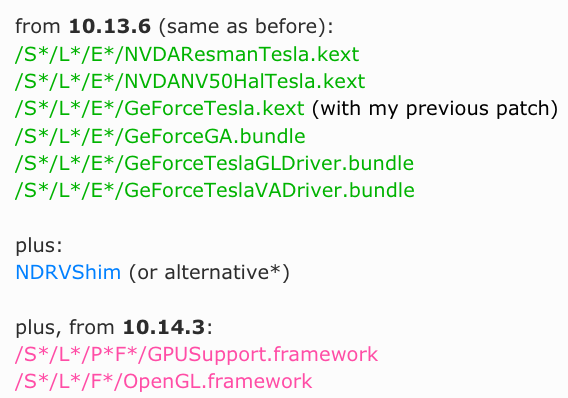568x398 pixels.
Task: Click the /S*/L*/E*/ prefix before NVDAResmanTesla
Action: tap(69, 55)
